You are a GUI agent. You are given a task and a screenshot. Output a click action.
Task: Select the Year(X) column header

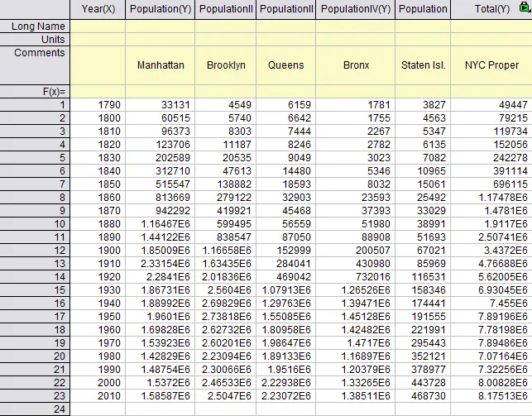[98, 9]
